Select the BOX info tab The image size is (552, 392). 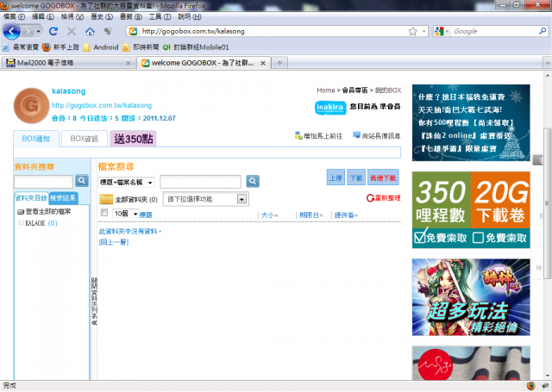click(85, 139)
